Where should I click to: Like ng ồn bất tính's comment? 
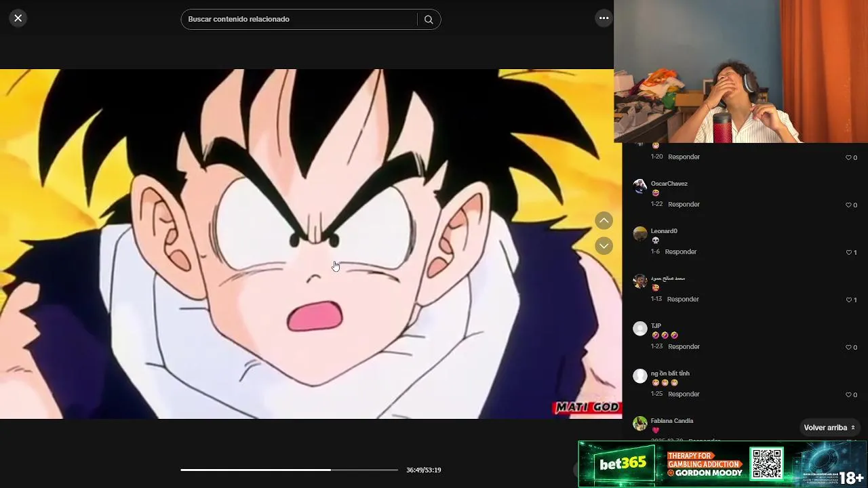pyautogui.click(x=851, y=394)
